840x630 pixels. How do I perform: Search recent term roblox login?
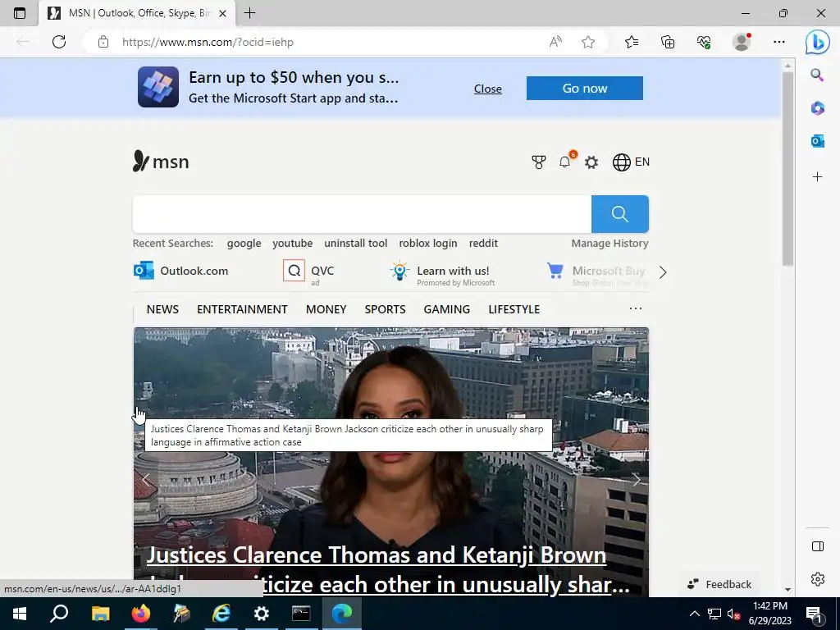428,243
